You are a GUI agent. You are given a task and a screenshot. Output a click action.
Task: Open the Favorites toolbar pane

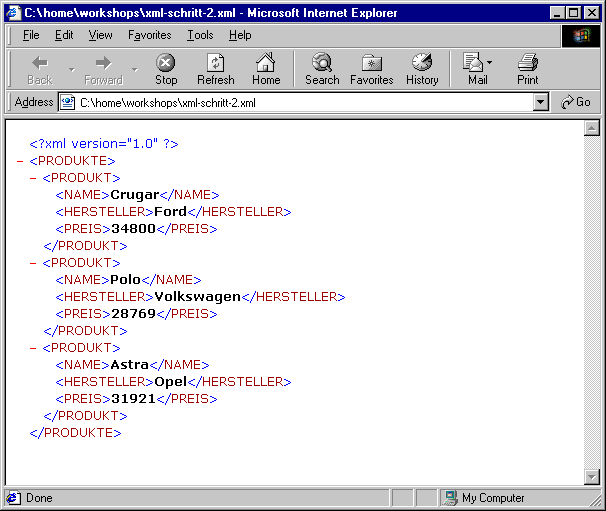(371, 70)
